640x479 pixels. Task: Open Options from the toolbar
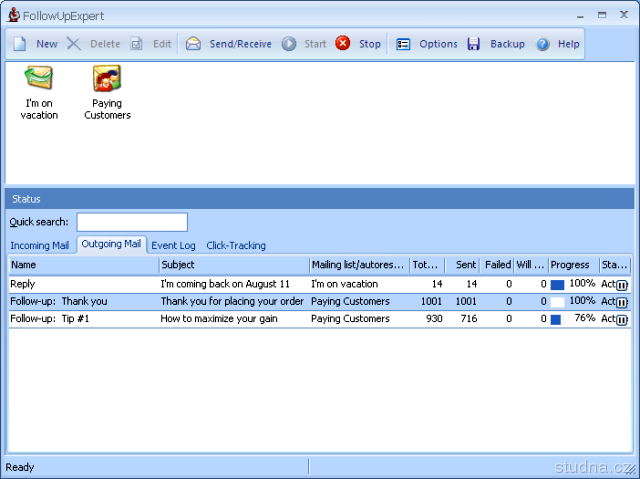pyautogui.click(x=427, y=44)
